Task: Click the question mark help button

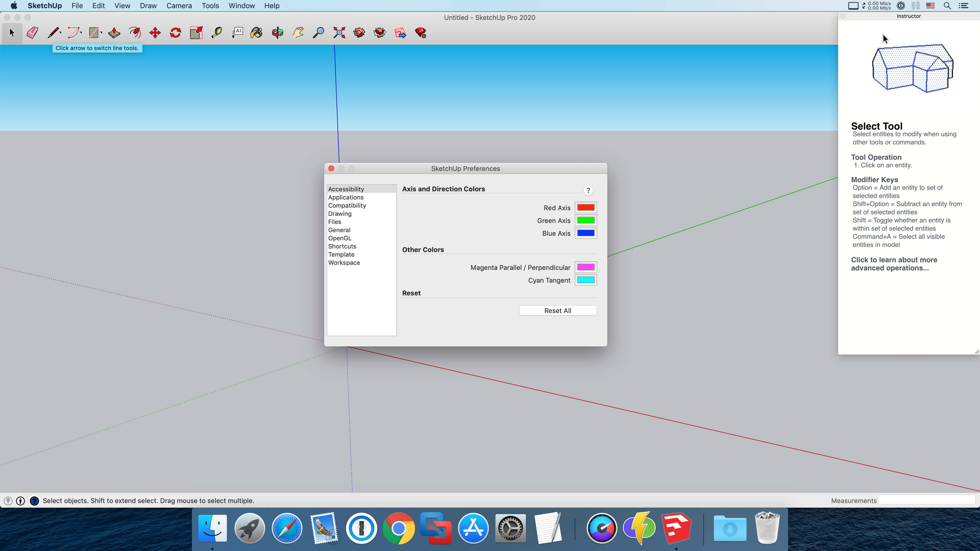Action: [x=588, y=191]
